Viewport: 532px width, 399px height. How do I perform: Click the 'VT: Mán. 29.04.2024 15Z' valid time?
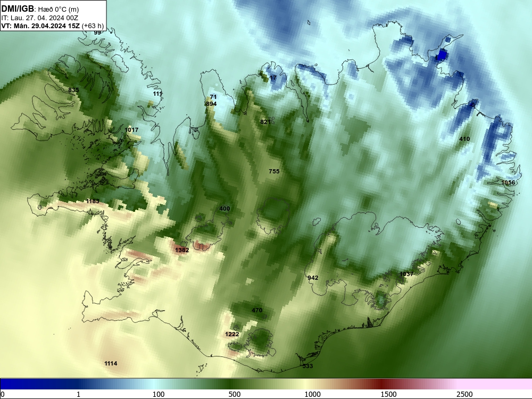(40, 26)
